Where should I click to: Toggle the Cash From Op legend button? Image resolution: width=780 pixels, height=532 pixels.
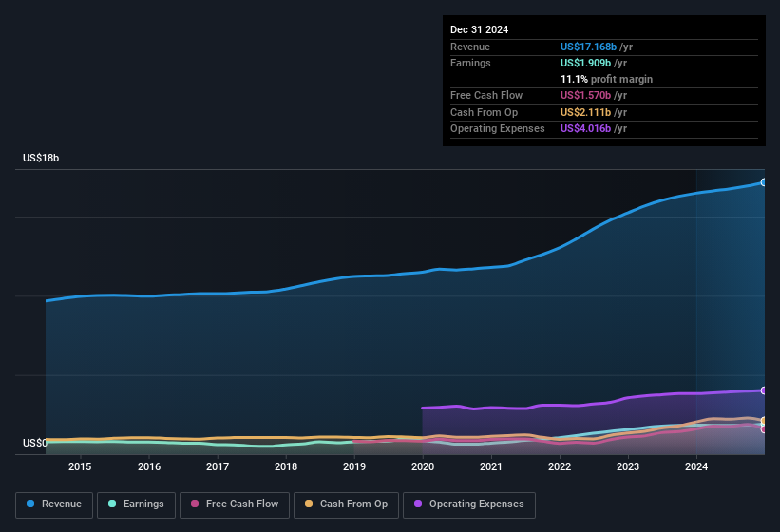pos(346,504)
